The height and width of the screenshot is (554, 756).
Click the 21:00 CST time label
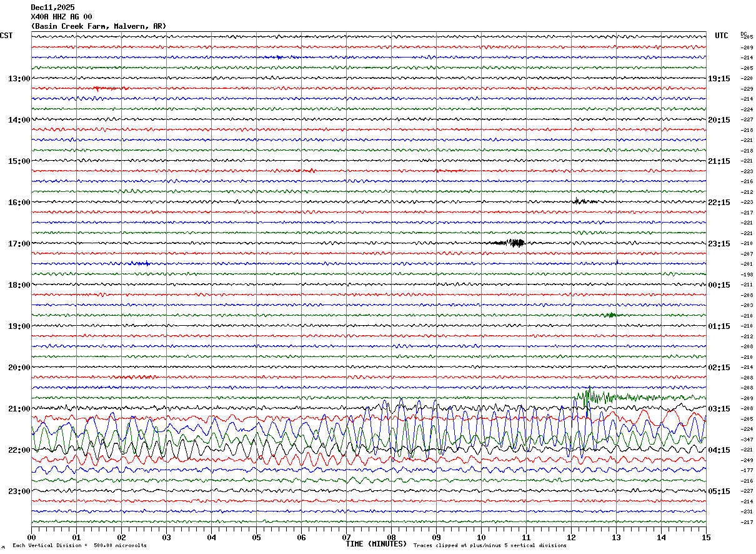(19, 409)
